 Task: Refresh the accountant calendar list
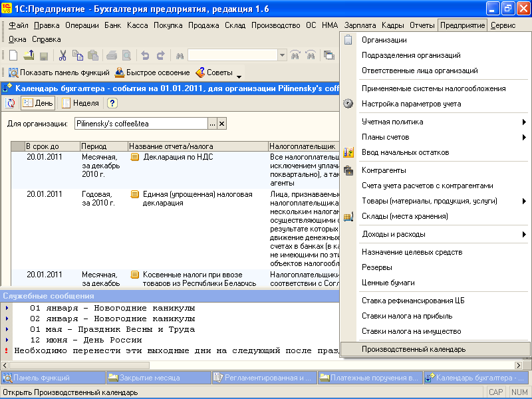tap(11, 103)
